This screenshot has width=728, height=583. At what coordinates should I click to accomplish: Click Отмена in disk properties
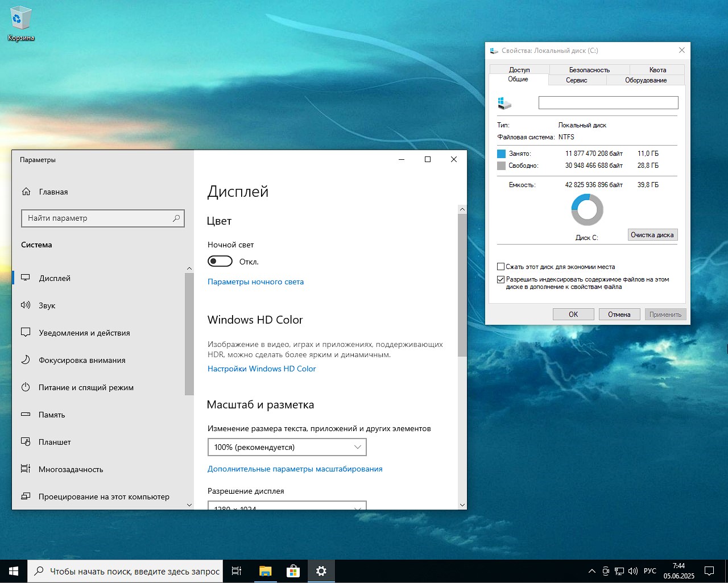[619, 314]
